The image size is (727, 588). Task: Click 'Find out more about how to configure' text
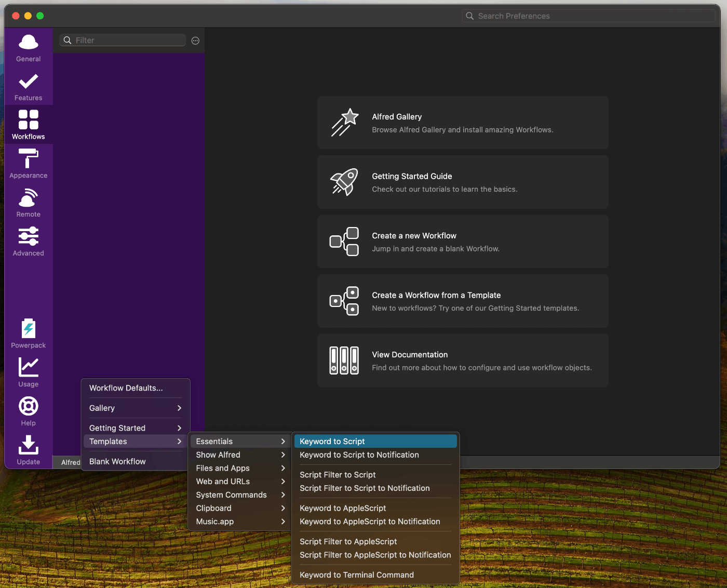point(482,368)
